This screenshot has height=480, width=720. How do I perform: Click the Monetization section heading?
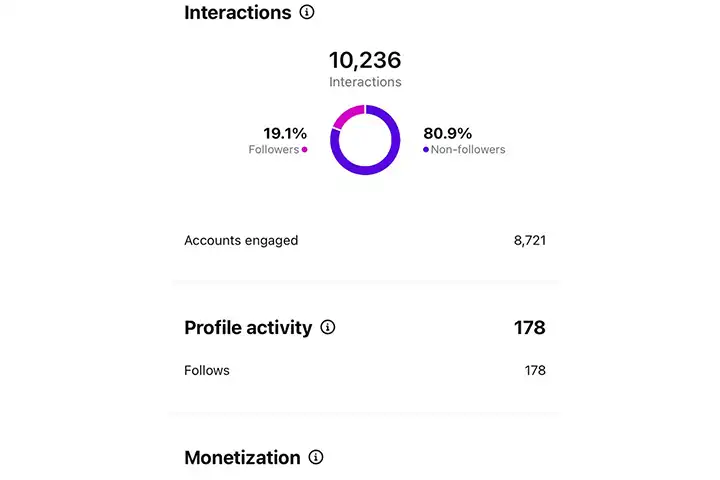coord(242,457)
